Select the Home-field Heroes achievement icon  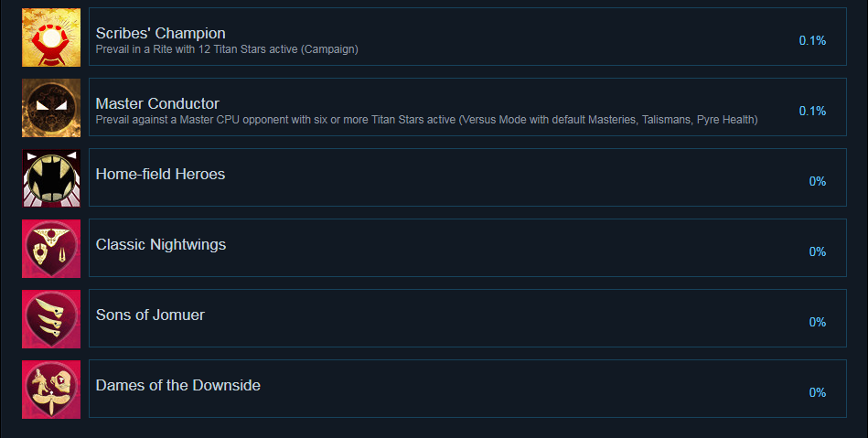pos(51,178)
